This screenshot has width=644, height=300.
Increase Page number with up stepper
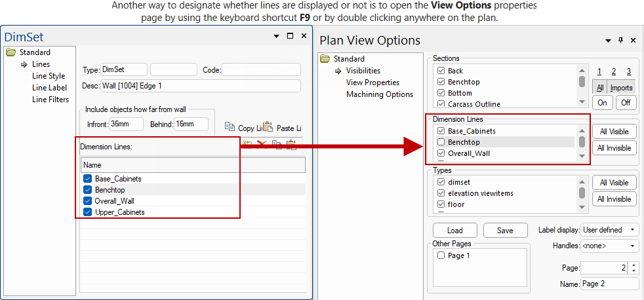tap(634, 265)
